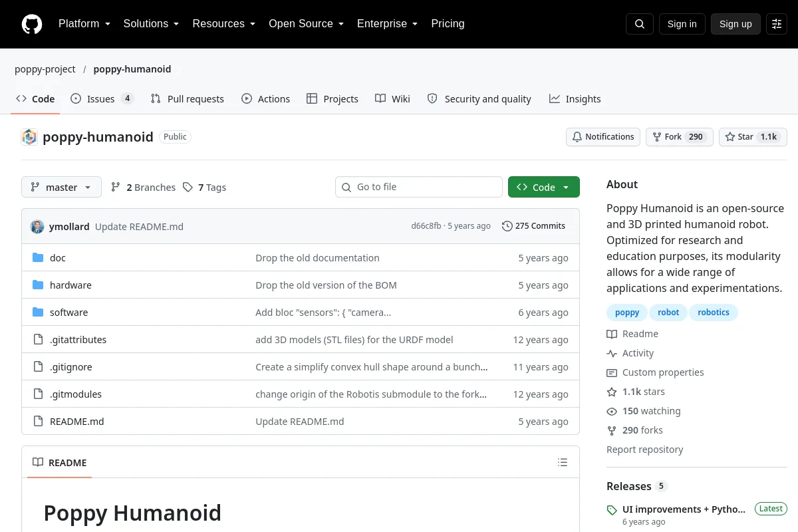The width and height of the screenshot is (798, 532).
Task: Click the robot topic tag
Action: 668,313
